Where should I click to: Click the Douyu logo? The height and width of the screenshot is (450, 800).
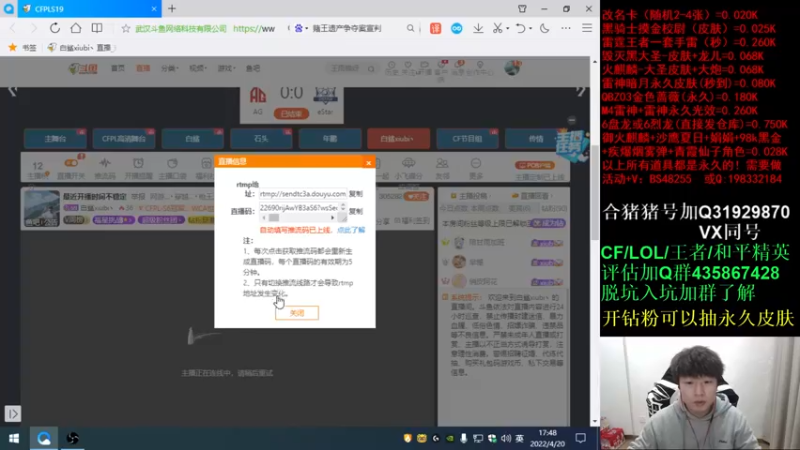tap(83, 68)
